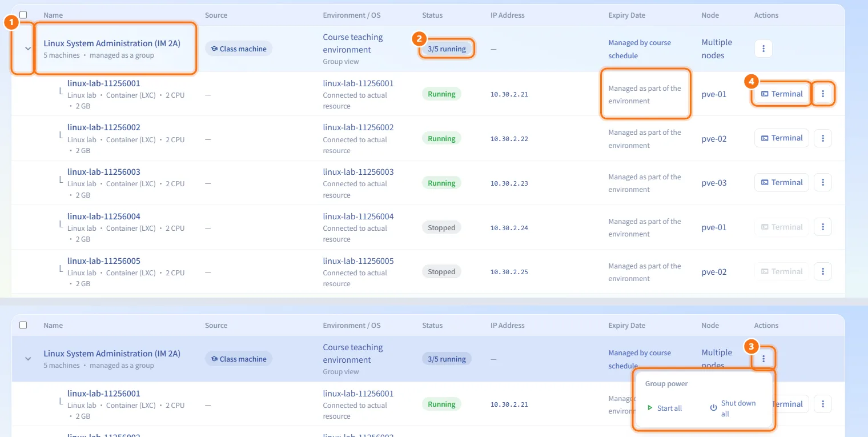This screenshot has width=868, height=437.
Task: Open the linux-lab-11256005 machine name
Action: [104, 261]
